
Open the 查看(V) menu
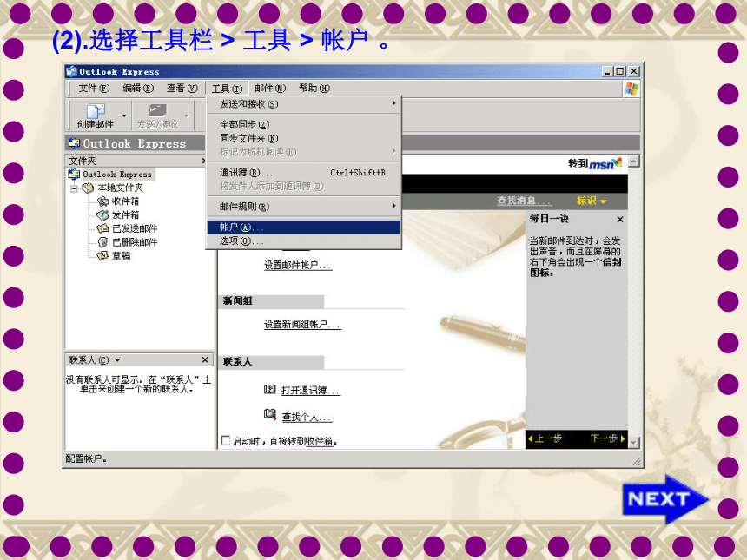182,88
